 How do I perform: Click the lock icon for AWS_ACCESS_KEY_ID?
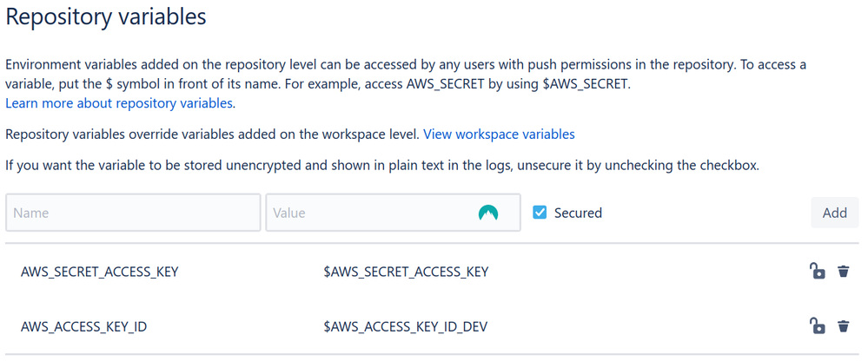coord(817,325)
